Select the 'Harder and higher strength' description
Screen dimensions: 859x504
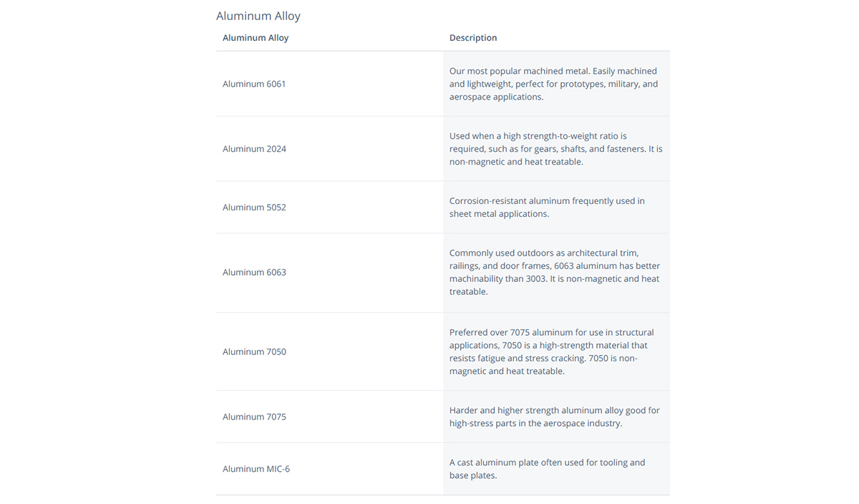[x=555, y=417]
